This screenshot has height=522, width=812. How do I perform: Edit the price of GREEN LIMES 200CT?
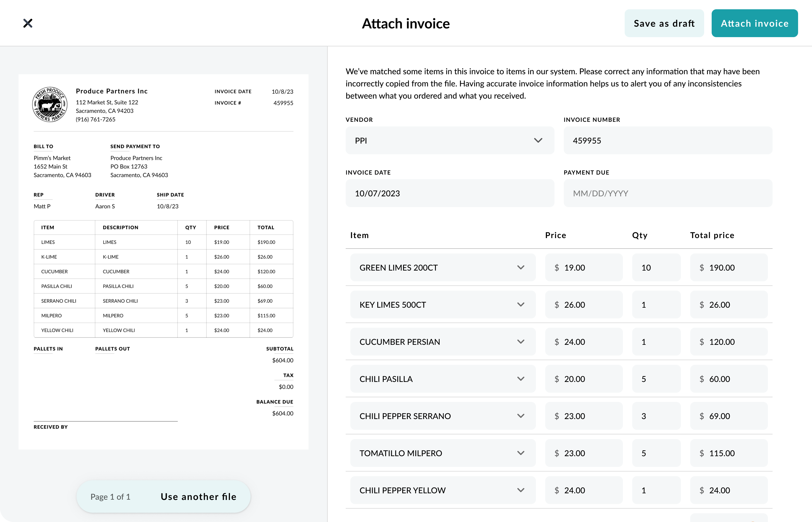[583, 267]
